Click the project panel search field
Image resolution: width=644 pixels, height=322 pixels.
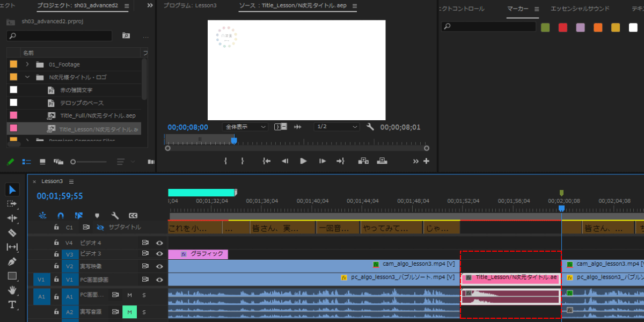[60, 35]
